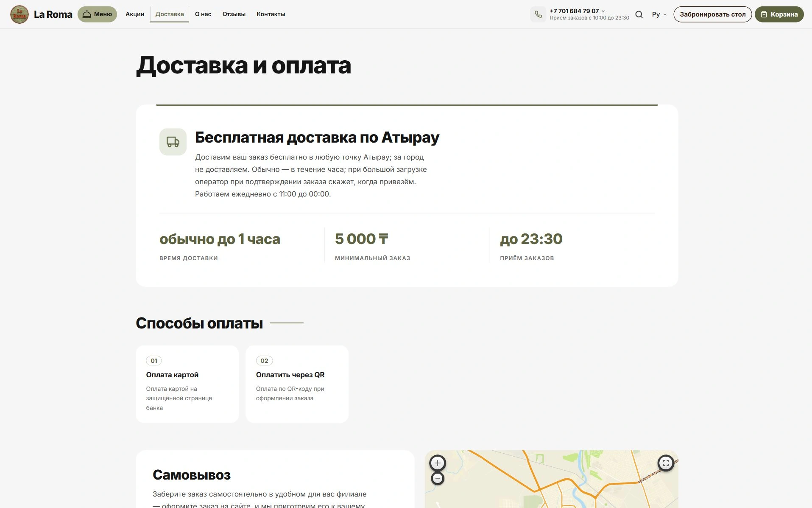Select the Оплатить через QR card

pyautogui.click(x=297, y=384)
